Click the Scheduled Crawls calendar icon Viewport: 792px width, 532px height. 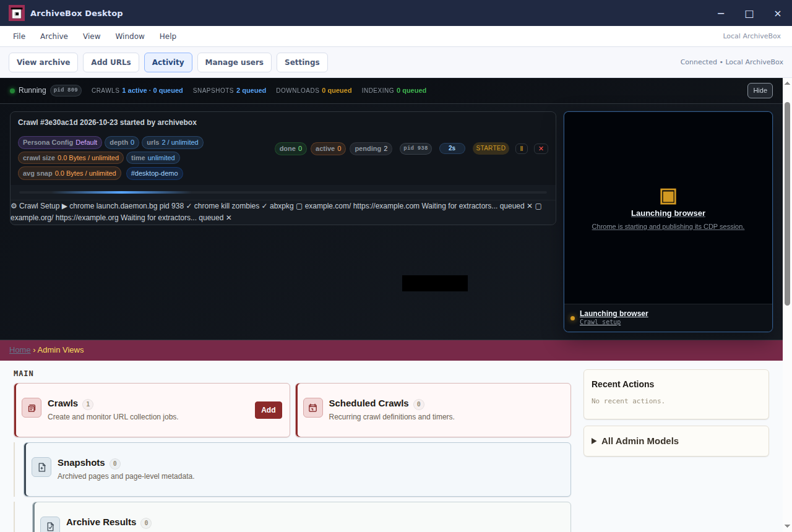click(313, 408)
